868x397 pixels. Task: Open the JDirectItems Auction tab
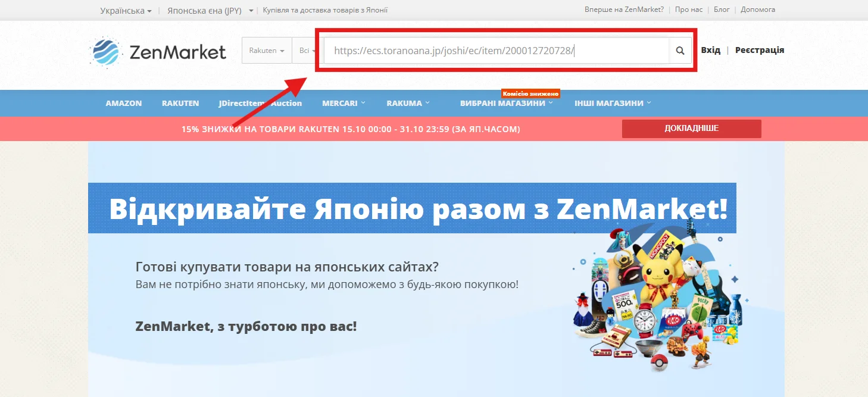(260, 103)
